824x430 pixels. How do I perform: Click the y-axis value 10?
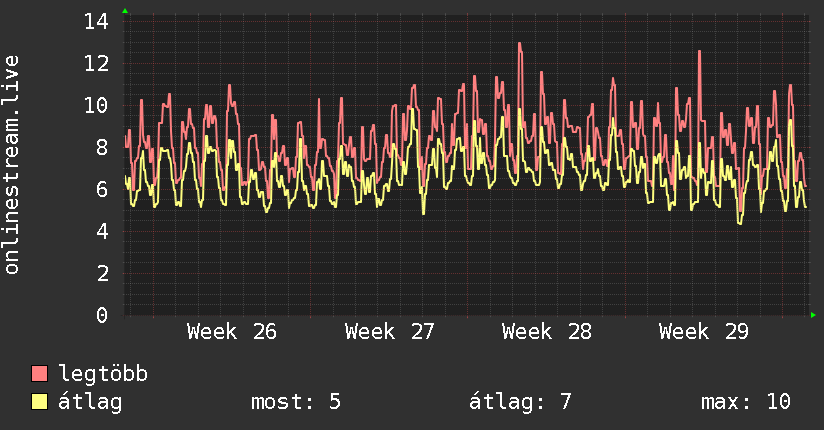coord(96,106)
